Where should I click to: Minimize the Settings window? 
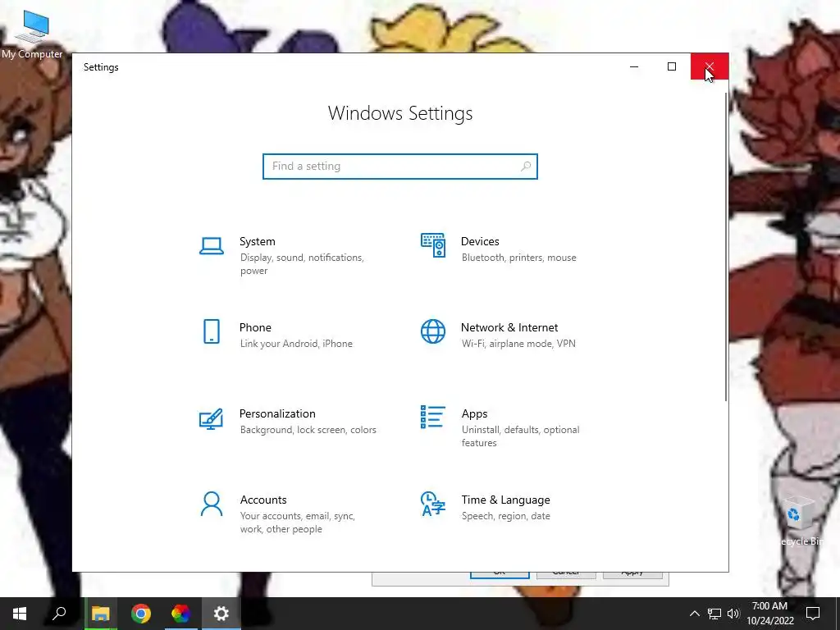pos(634,66)
